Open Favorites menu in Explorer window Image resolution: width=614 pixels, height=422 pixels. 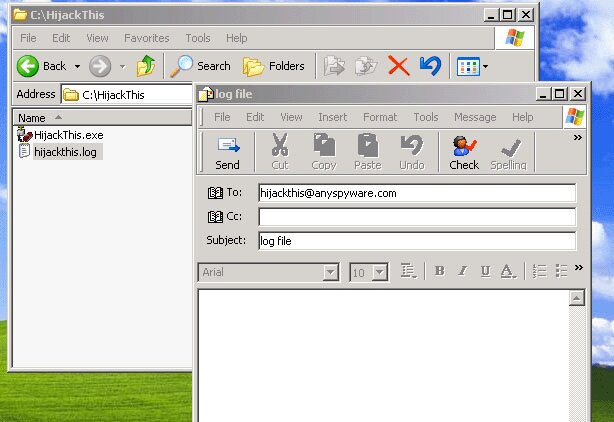click(x=147, y=38)
